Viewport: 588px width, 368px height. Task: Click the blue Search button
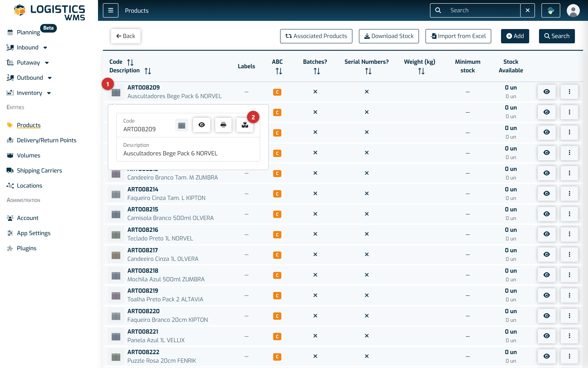click(x=557, y=36)
